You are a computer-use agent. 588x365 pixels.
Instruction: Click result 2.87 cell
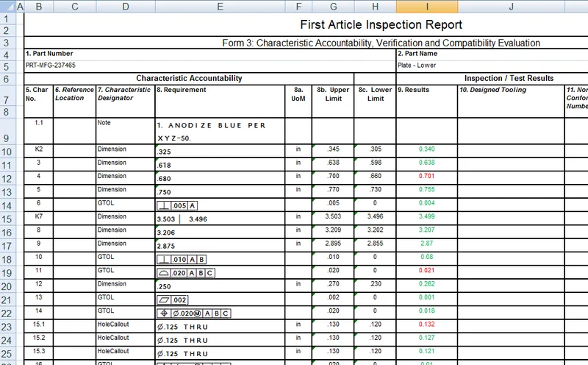[x=427, y=244]
